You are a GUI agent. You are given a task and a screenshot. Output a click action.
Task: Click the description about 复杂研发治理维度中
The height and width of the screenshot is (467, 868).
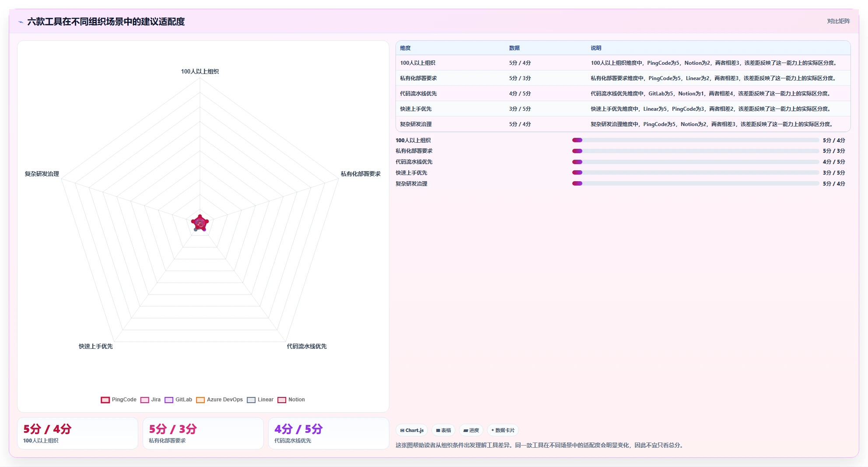pos(712,124)
